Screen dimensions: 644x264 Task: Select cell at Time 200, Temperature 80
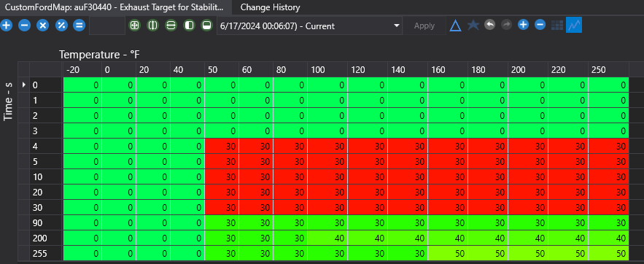click(x=290, y=238)
